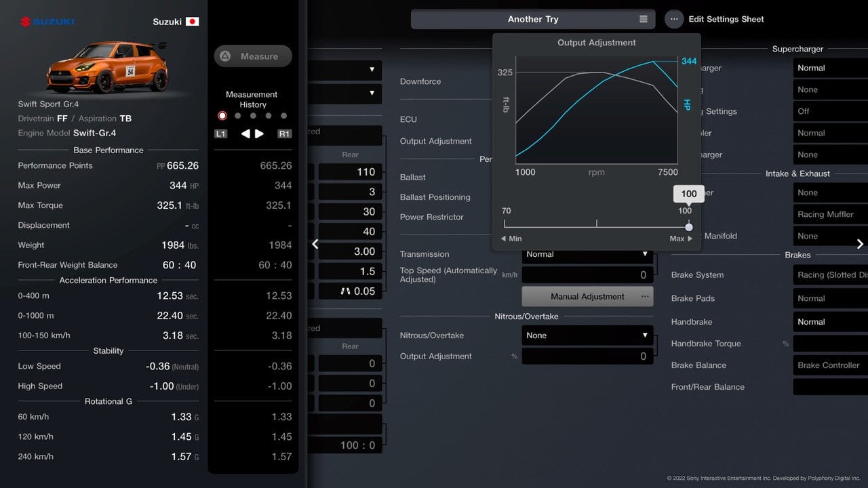Click the Measure button
The image size is (868, 488).
click(253, 56)
